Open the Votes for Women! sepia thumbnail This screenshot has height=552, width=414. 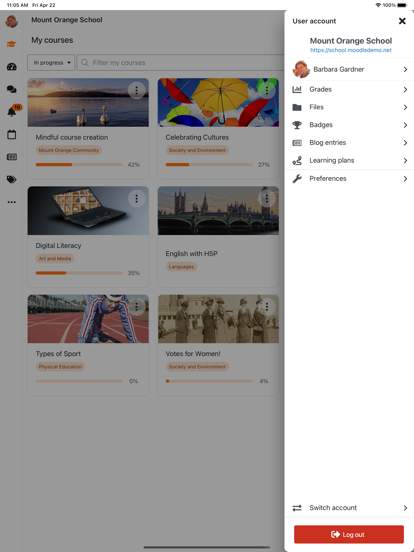point(218,319)
